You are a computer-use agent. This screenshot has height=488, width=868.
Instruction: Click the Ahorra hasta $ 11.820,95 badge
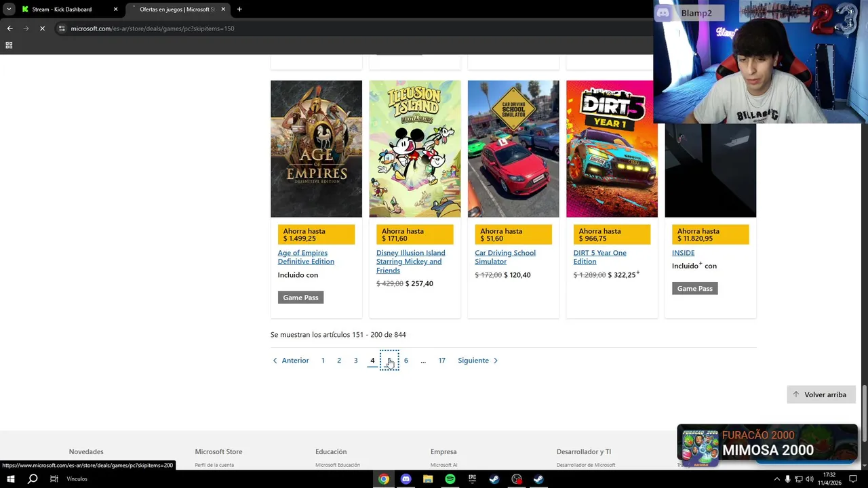click(x=710, y=235)
